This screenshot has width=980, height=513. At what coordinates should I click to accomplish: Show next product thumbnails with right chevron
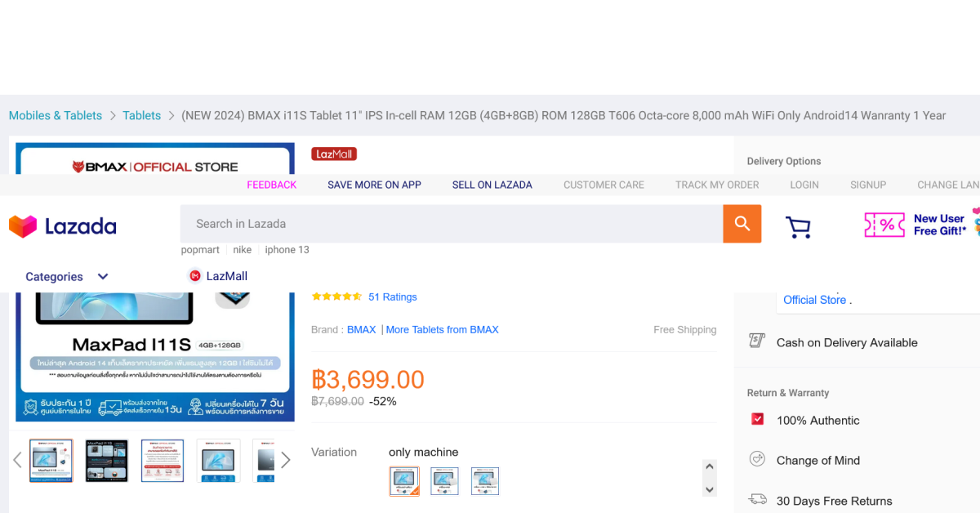[285, 460]
